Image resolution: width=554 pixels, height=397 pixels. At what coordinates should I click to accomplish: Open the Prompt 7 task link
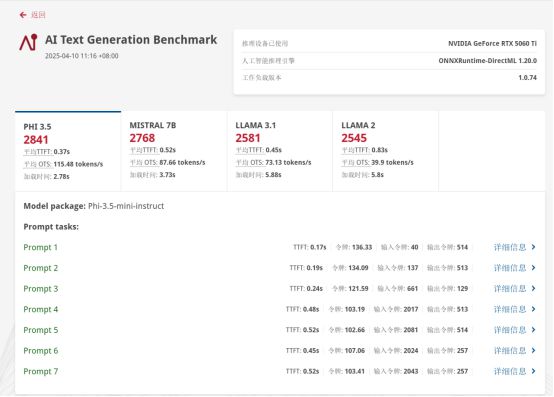point(41,371)
